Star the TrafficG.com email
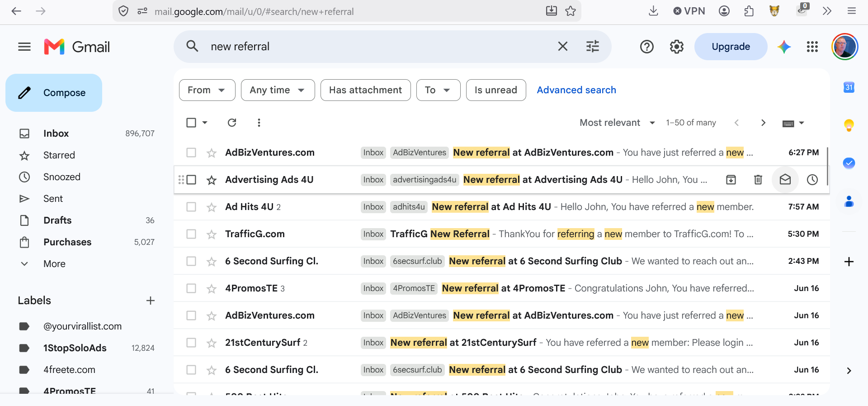The width and height of the screenshot is (868, 406). (212, 234)
